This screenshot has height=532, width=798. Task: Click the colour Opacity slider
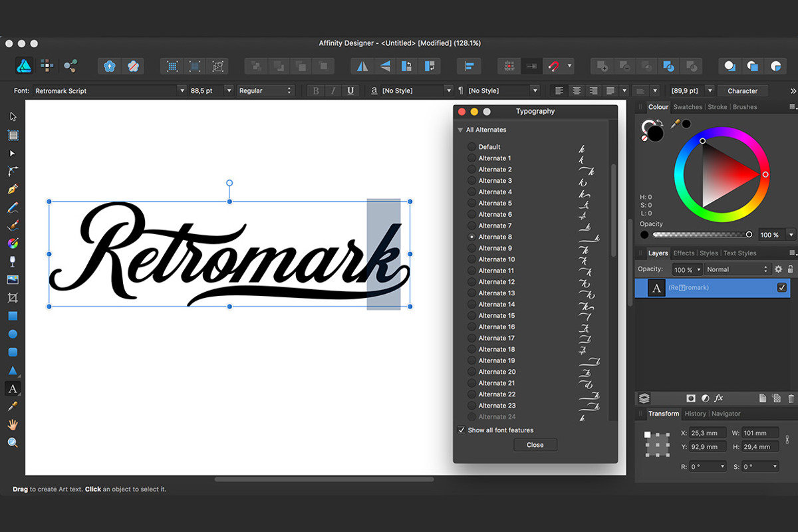pyautogui.click(x=701, y=235)
